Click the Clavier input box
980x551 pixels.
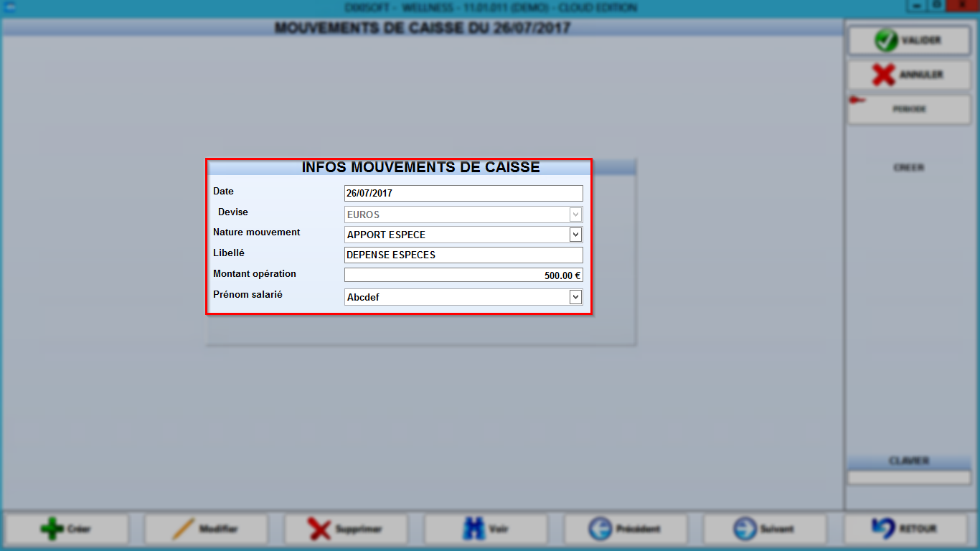pos(909,478)
